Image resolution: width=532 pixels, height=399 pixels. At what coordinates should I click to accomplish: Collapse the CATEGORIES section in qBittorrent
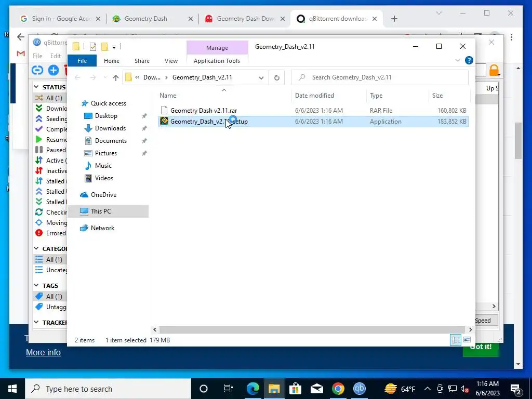click(x=36, y=248)
